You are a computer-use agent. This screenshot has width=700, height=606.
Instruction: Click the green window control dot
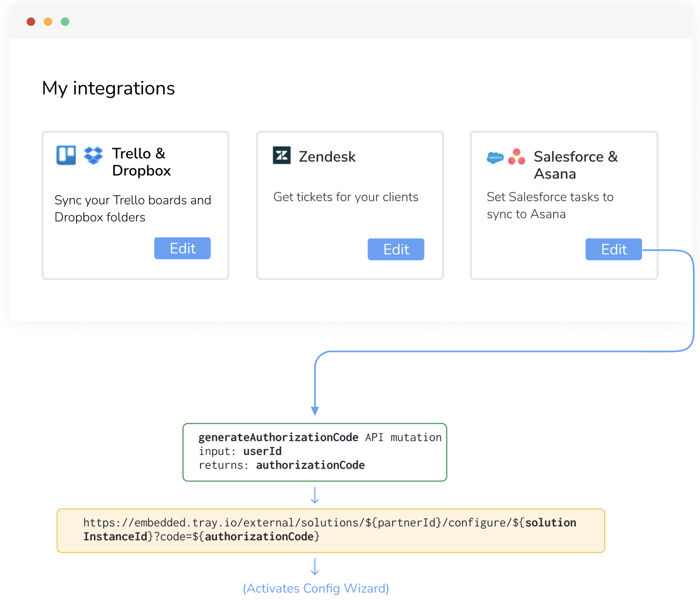[x=65, y=21]
